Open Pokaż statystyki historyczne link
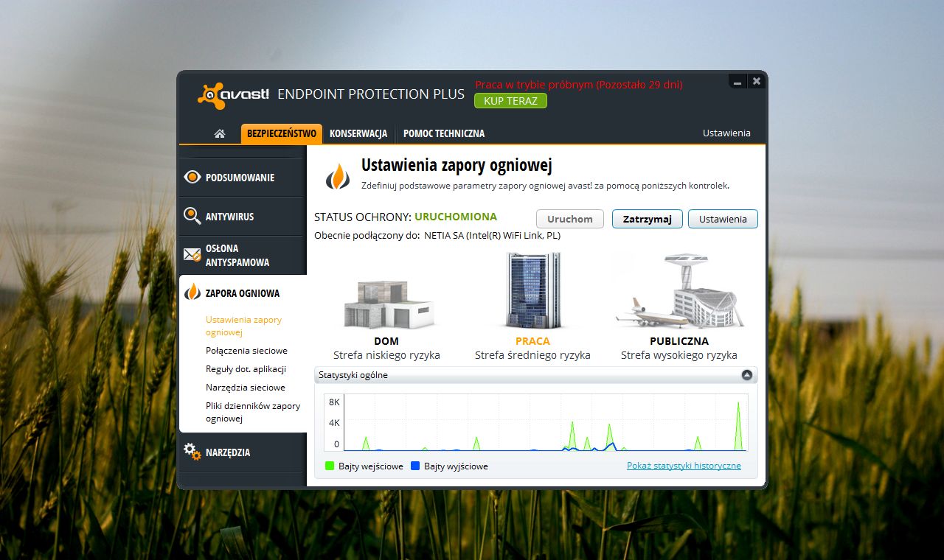 pyautogui.click(x=684, y=466)
